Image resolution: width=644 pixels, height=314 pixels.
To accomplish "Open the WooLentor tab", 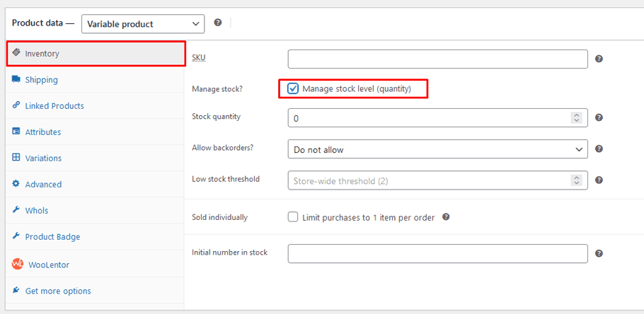I will click(x=96, y=264).
